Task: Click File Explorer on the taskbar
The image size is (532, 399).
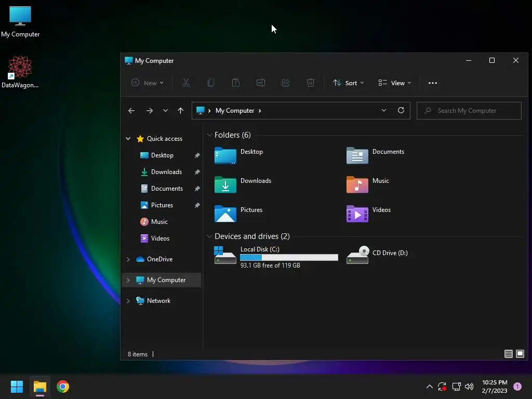Action: click(x=39, y=387)
